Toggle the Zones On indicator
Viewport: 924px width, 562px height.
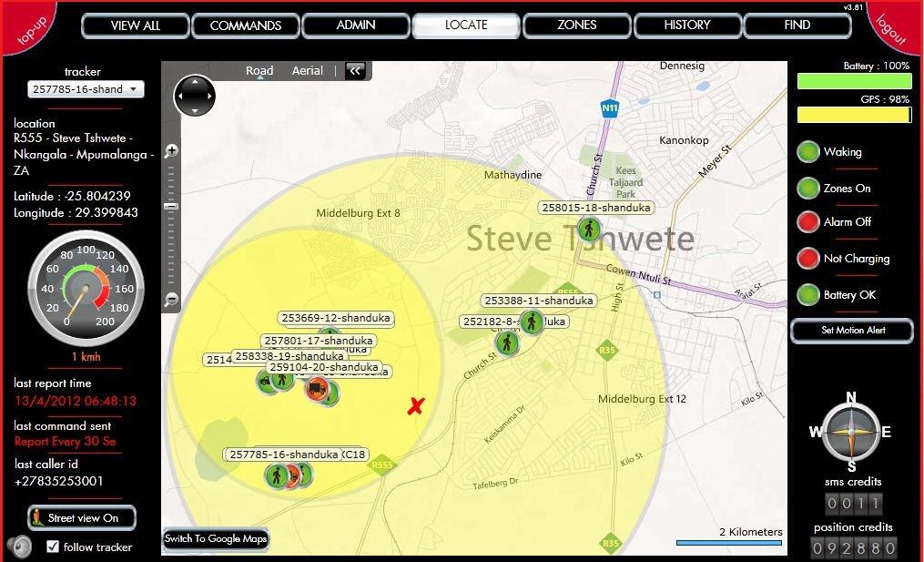808,189
